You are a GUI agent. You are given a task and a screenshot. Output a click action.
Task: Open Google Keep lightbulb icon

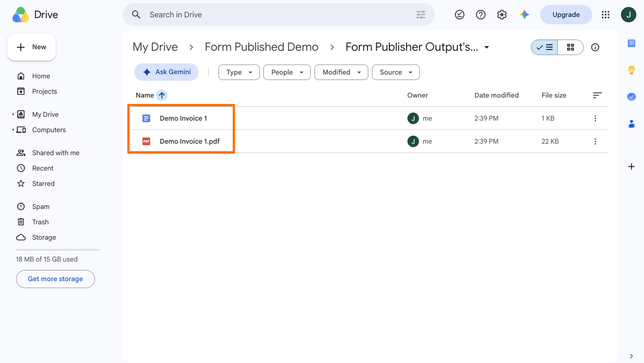(631, 70)
